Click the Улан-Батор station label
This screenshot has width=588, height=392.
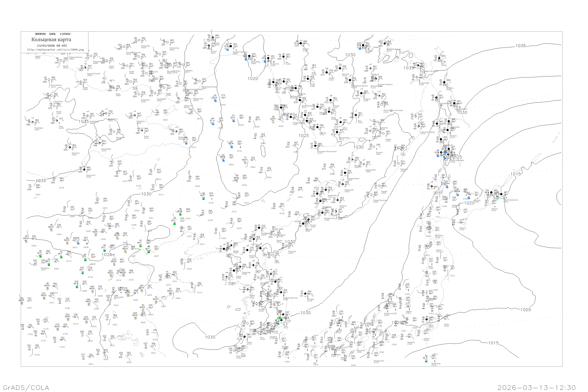(58, 102)
